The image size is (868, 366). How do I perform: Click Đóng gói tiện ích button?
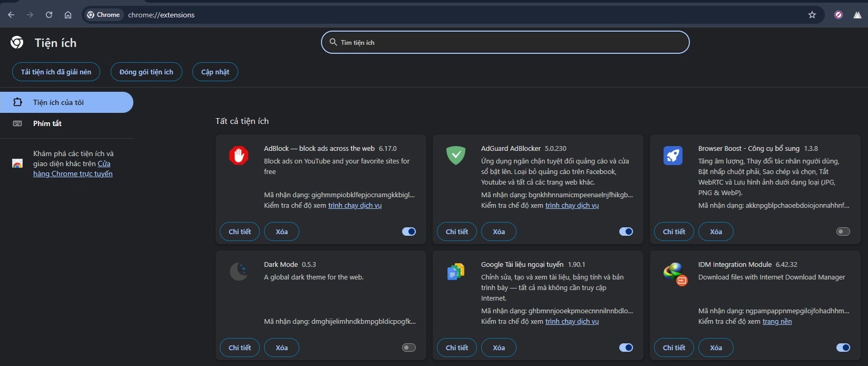coord(146,72)
